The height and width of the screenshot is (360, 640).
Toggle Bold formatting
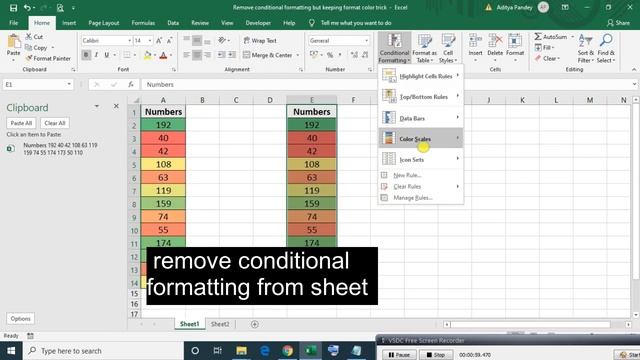click(86, 55)
